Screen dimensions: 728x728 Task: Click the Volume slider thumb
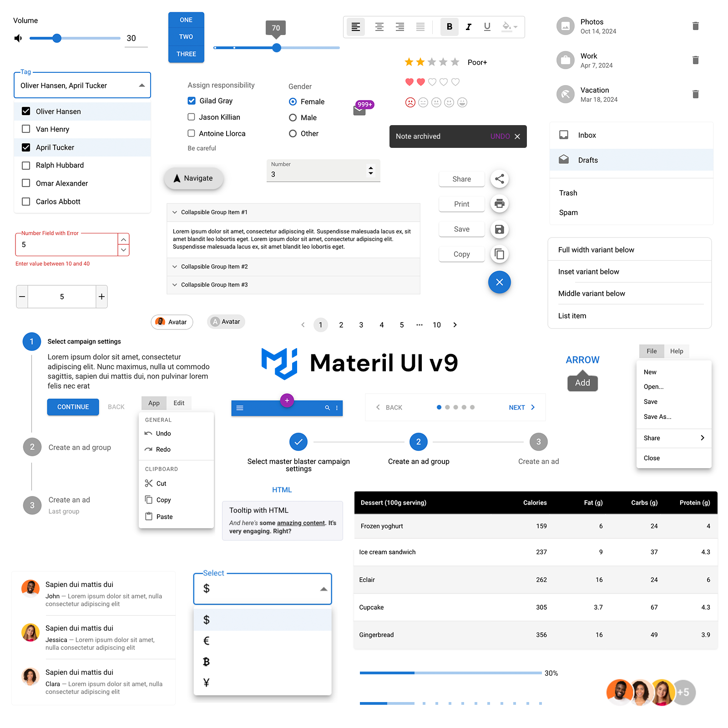[57, 38]
